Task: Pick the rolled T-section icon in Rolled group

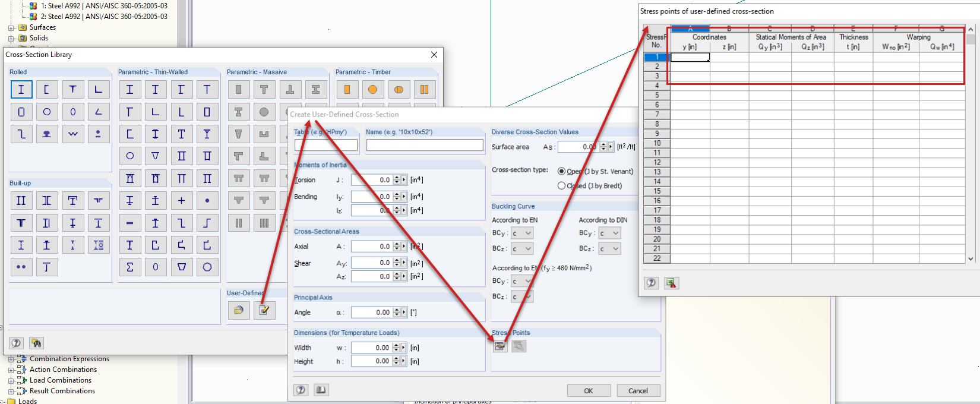Action: [x=72, y=90]
